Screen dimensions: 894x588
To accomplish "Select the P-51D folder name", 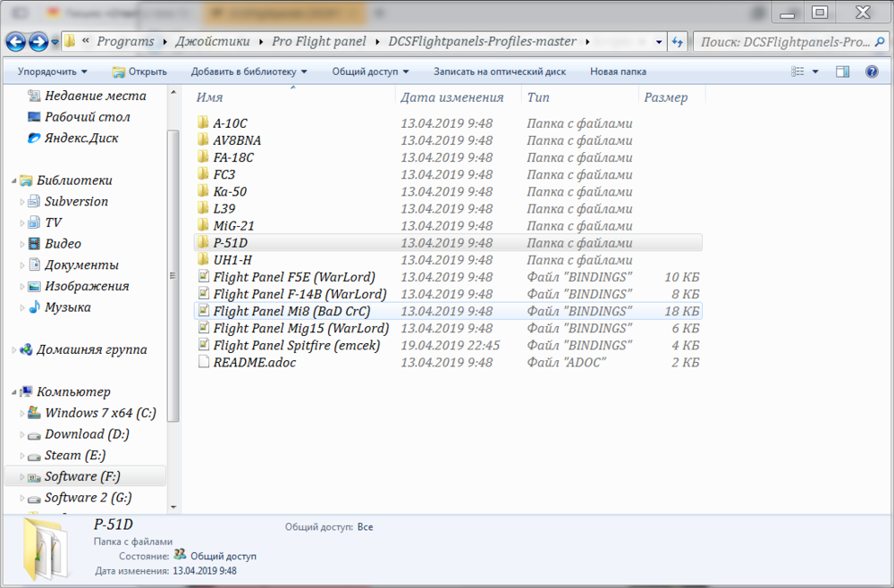I will click(x=231, y=243).
